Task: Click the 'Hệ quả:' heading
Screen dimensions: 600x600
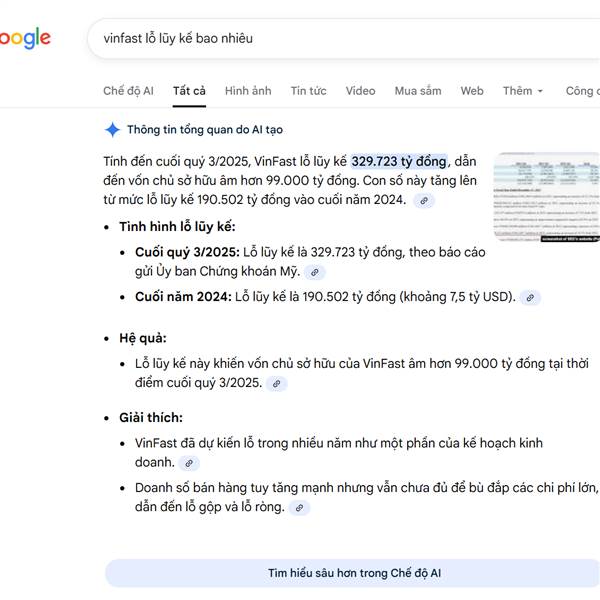Action: (143, 338)
